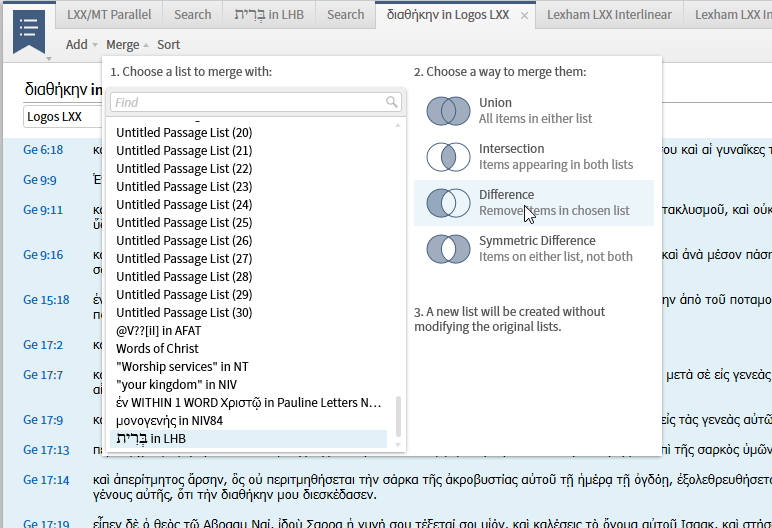
Task: Switch to the בְּרִית in LHB tab
Action: (269, 15)
